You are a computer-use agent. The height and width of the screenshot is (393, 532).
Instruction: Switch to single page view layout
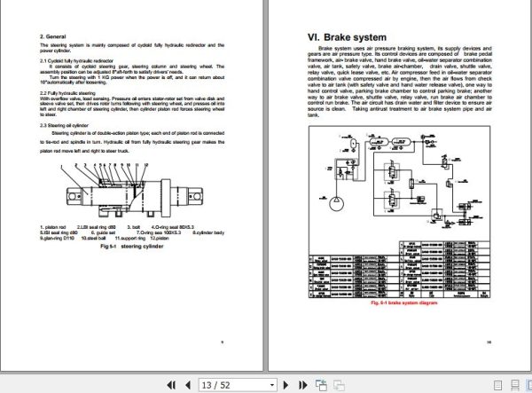[x=497, y=385]
